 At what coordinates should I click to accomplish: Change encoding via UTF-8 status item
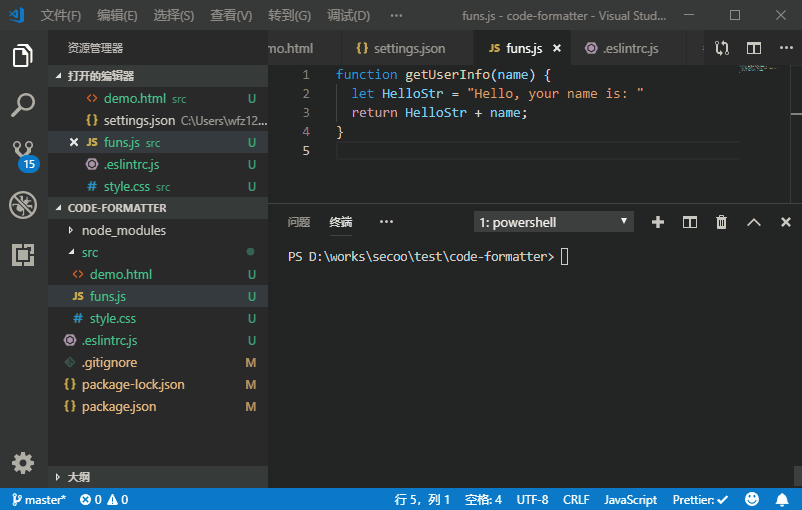(532, 500)
